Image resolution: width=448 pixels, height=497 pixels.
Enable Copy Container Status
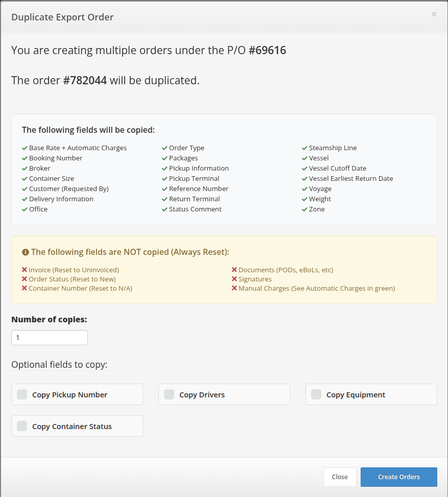tap(21, 425)
